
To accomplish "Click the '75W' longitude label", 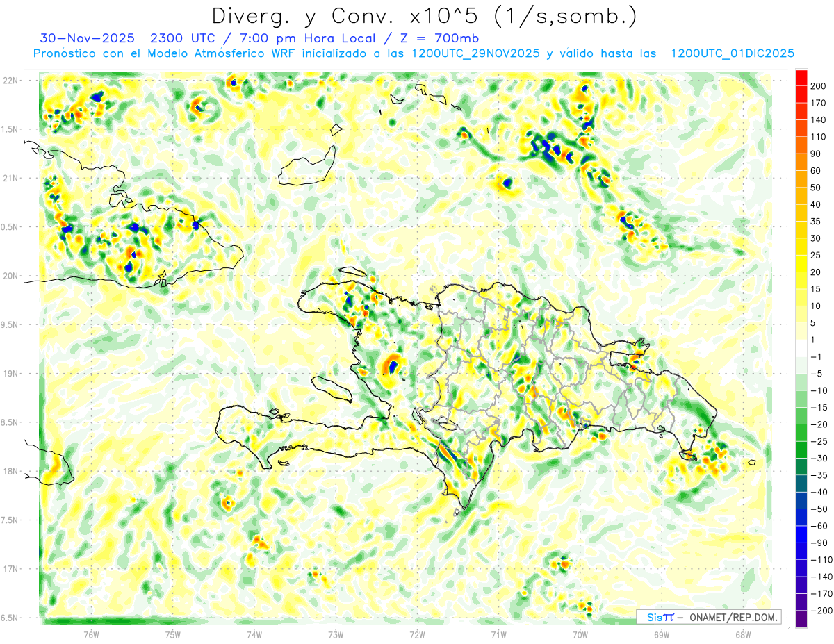I will coord(172,634).
